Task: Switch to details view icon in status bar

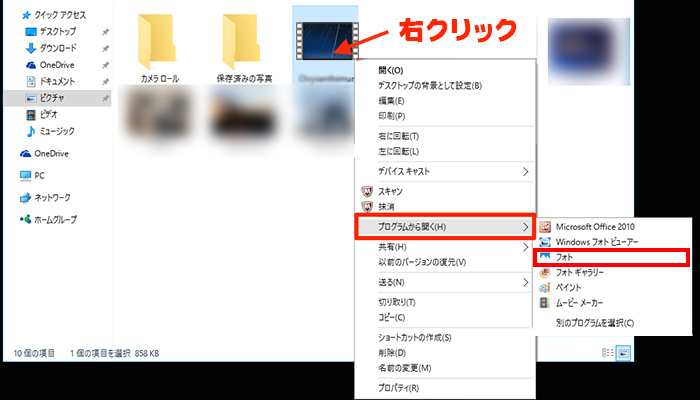Action: coord(608,353)
